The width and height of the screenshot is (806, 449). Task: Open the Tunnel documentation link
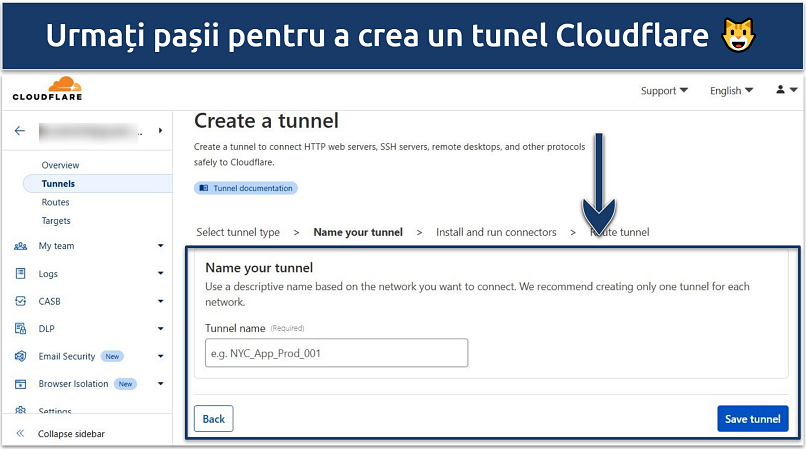pos(246,188)
